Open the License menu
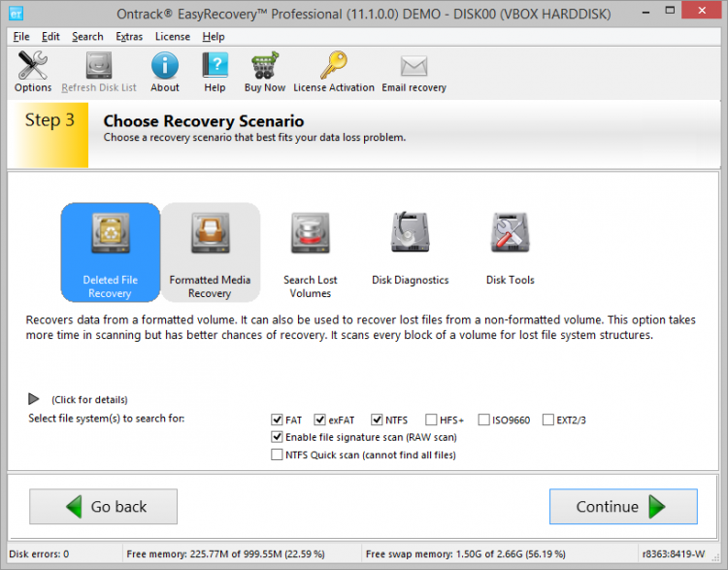The height and width of the screenshot is (570, 728). click(x=172, y=37)
